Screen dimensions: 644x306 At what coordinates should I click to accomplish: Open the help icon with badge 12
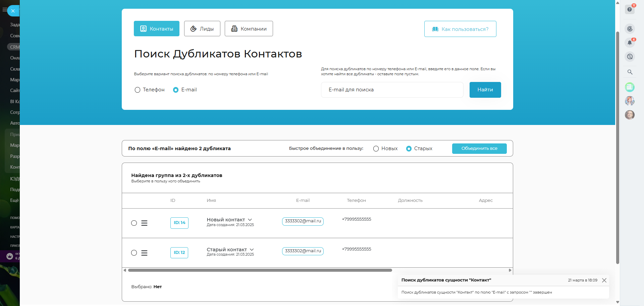coord(630,9)
